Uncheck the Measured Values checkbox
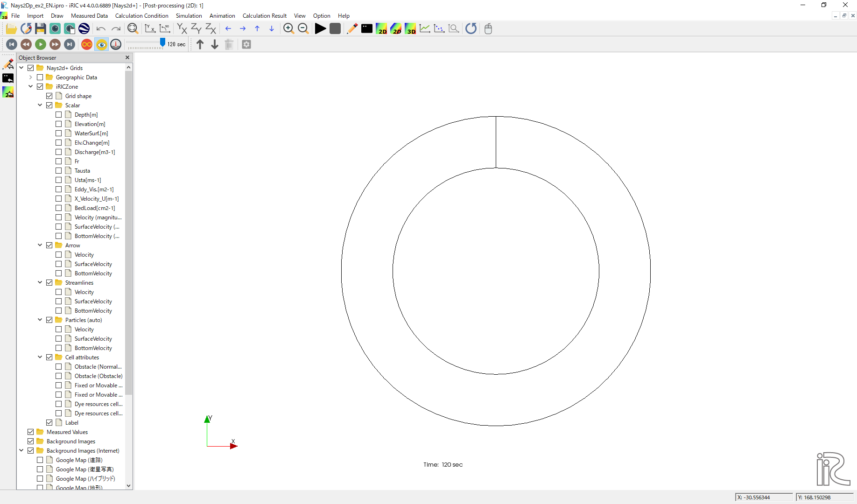Image resolution: width=857 pixels, height=504 pixels. click(31, 432)
